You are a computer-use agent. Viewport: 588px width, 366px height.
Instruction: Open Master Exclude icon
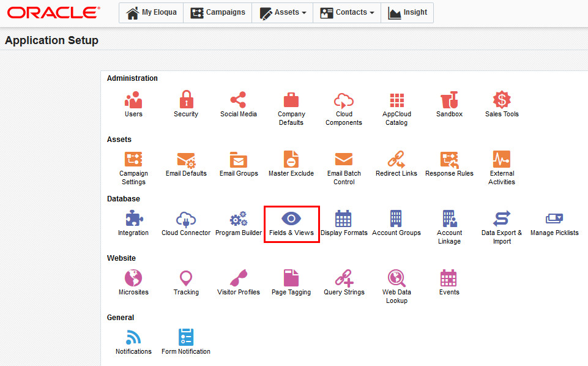pos(291,159)
